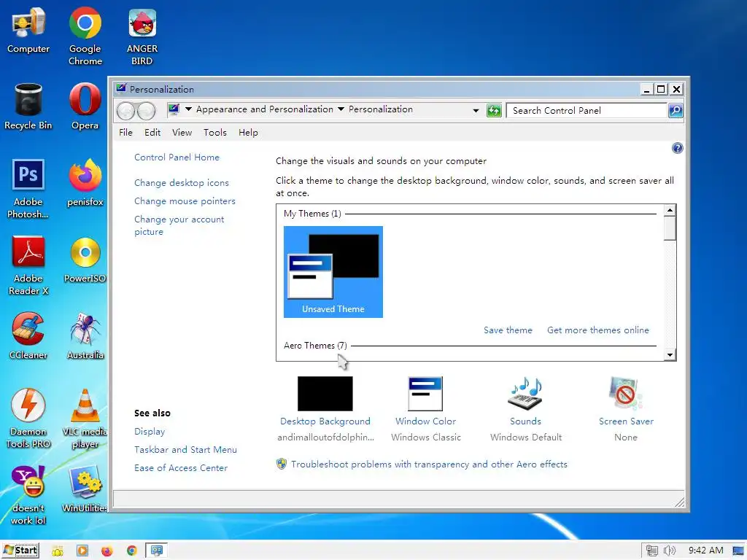Open the Tools menu

215,133
